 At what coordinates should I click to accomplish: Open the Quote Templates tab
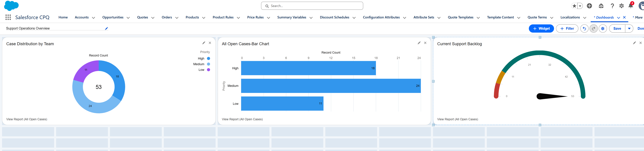pos(460,17)
